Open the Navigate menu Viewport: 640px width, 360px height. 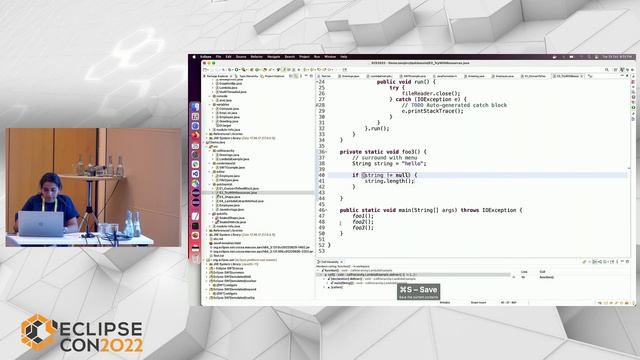click(x=273, y=57)
